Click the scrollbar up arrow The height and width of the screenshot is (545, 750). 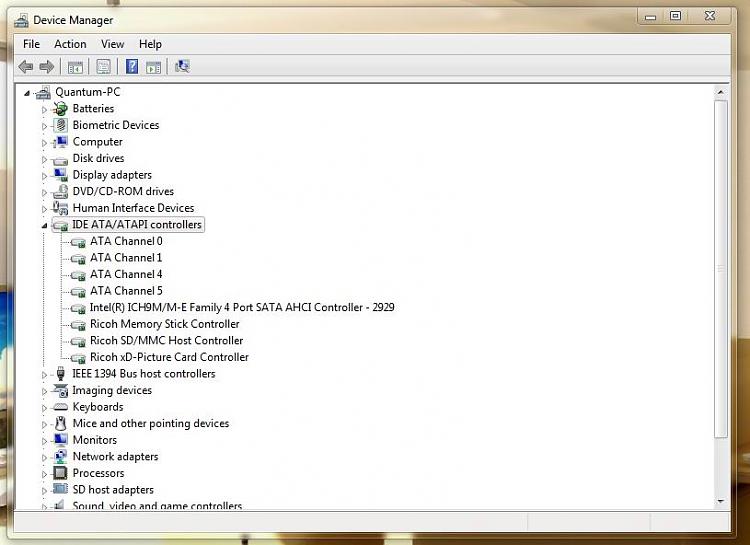pyautogui.click(x=721, y=92)
